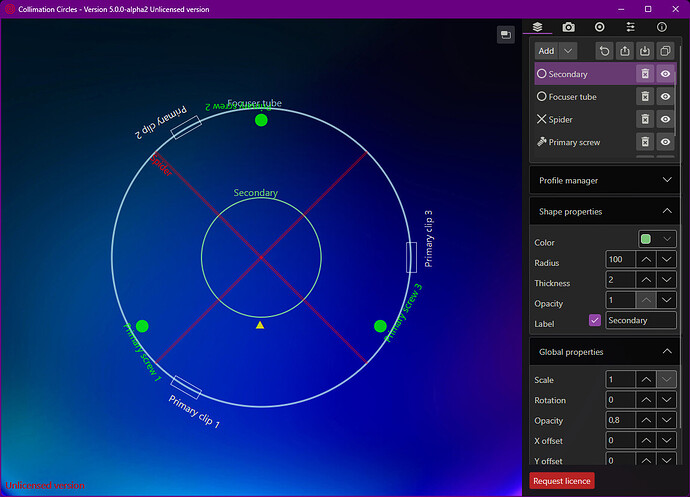Click the Request licence button
Screen dimensions: 690x497
(562, 481)
